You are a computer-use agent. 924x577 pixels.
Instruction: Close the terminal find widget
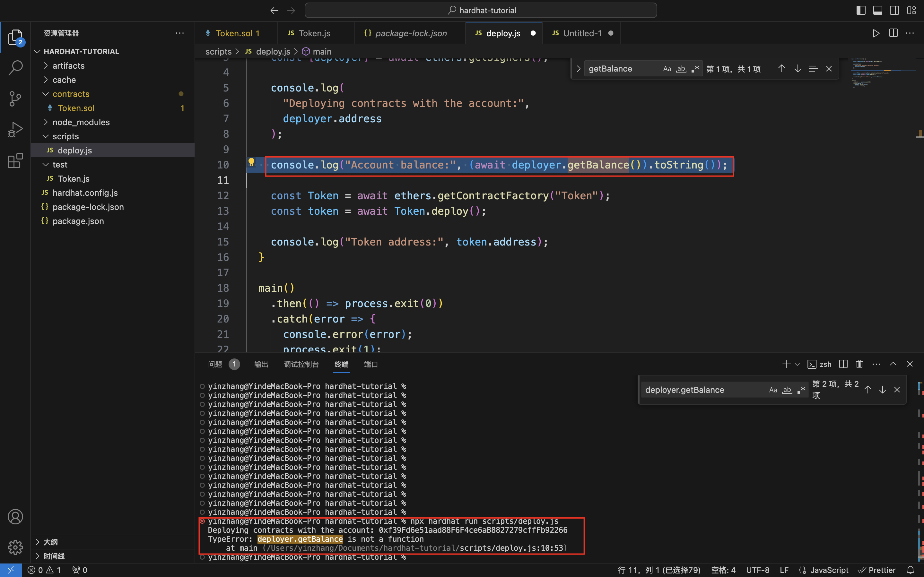click(897, 390)
